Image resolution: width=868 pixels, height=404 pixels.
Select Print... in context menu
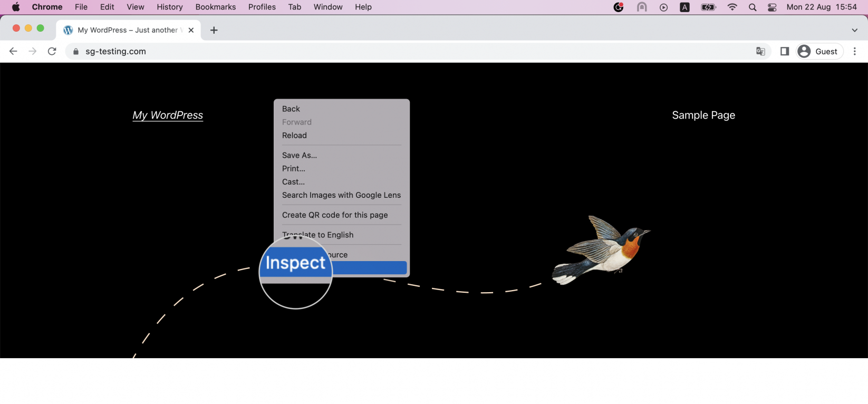click(342, 169)
